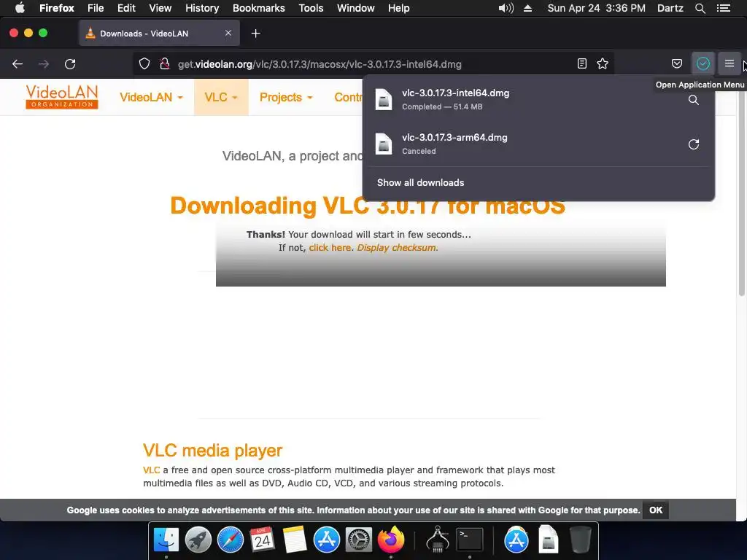Expand the VideoLAN dropdown in navbar
This screenshot has height=560, width=747.
pos(151,97)
